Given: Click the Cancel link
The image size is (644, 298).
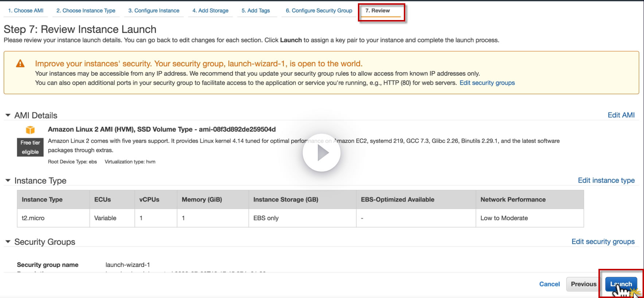Looking at the screenshot, I should [x=549, y=284].
